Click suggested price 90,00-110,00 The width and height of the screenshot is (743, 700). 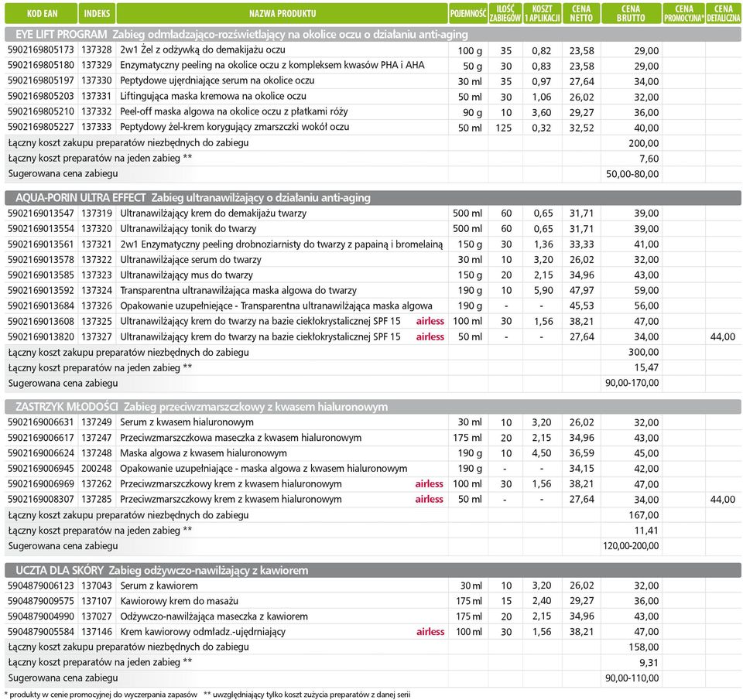(x=632, y=678)
